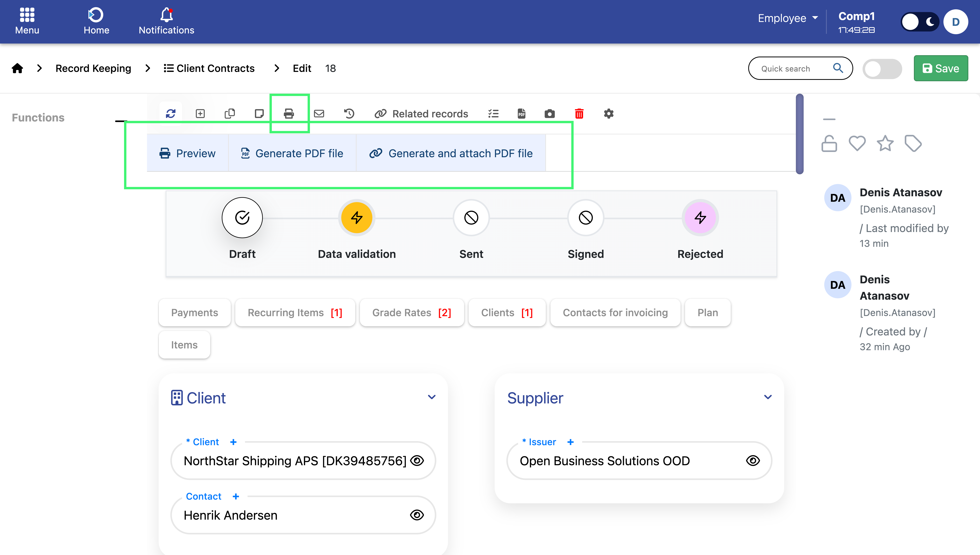980x555 pixels.
Task: Add new Issuer with plus icon
Action: 570,442
